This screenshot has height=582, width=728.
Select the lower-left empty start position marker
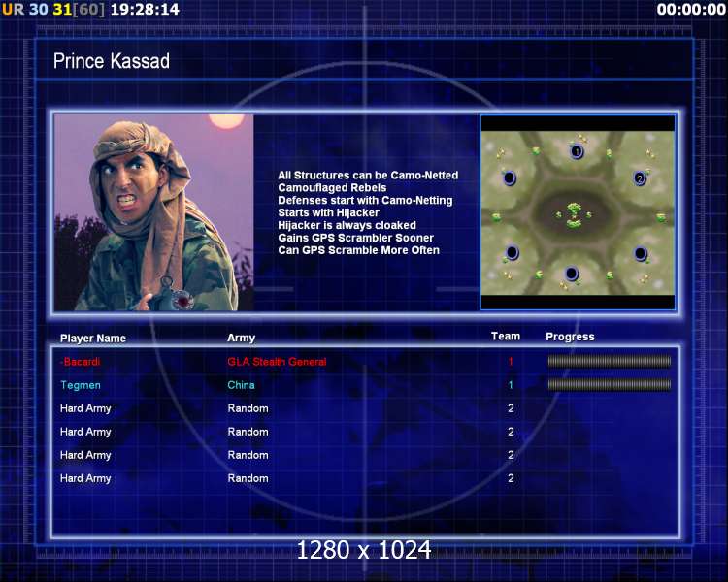(512, 252)
